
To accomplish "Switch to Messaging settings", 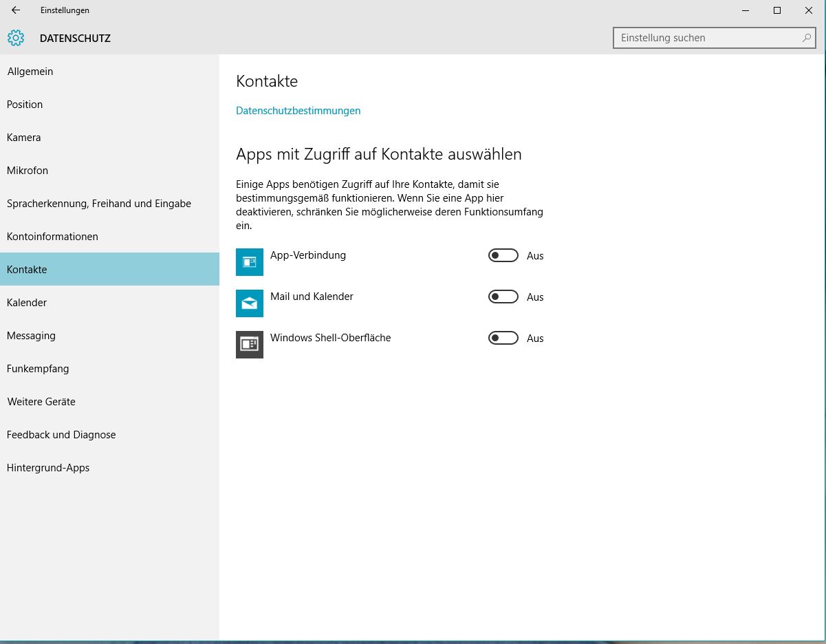I will [x=109, y=336].
